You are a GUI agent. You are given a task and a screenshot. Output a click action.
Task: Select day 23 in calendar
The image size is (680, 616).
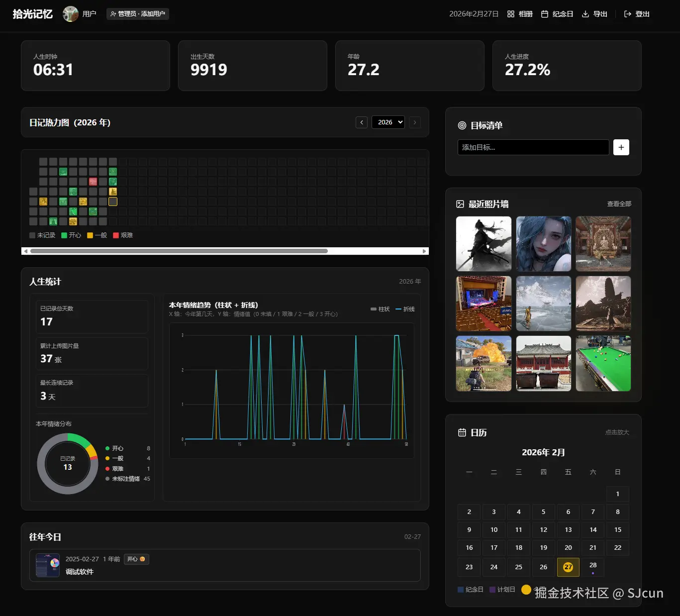(x=469, y=567)
